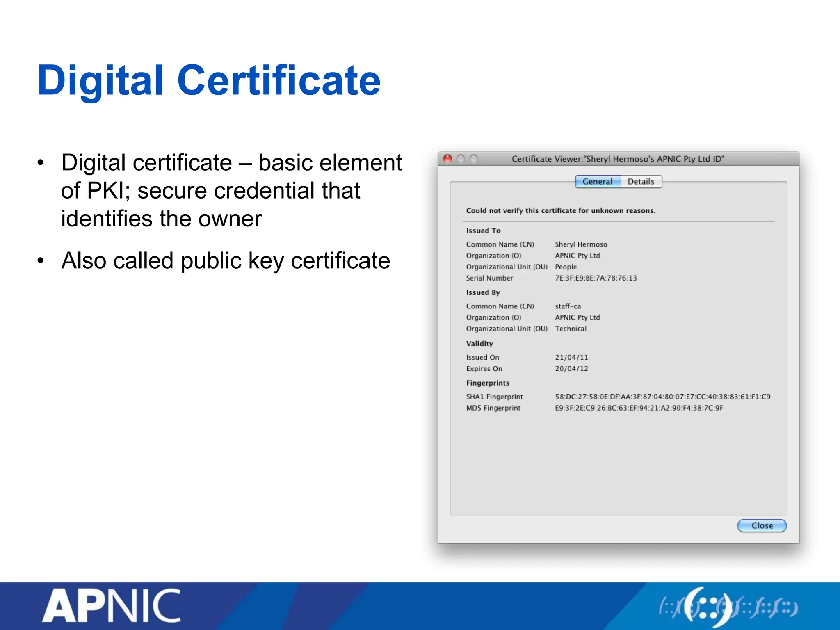Select the serial number 7E:3F:E9:BE:7A:78:76:13
This screenshot has height=630, width=840.
[596, 278]
